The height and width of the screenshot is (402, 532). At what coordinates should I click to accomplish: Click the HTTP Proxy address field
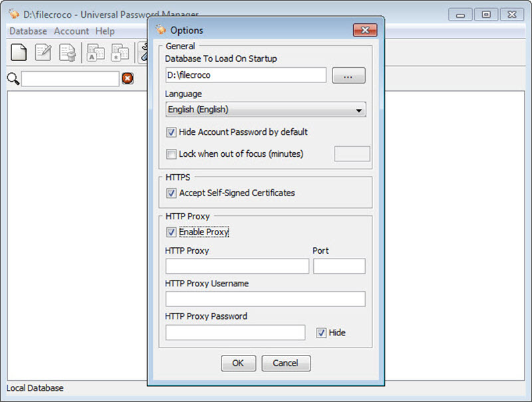click(x=237, y=266)
